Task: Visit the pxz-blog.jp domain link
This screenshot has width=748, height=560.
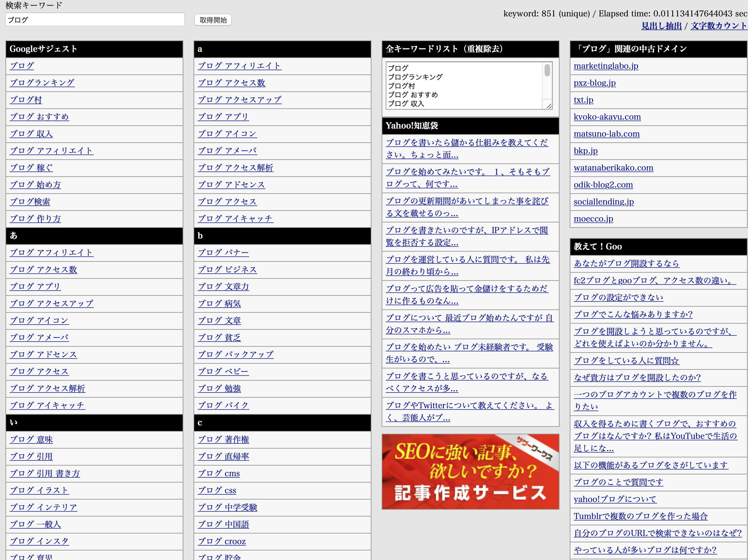Action: [x=595, y=83]
